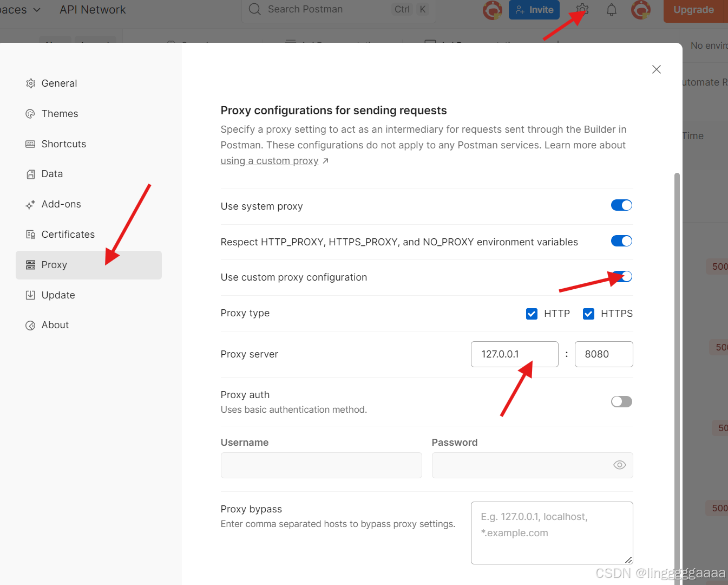Viewport: 728px width, 585px height.
Task: Open 'using a custom proxy' link
Action: tap(270, 161)
